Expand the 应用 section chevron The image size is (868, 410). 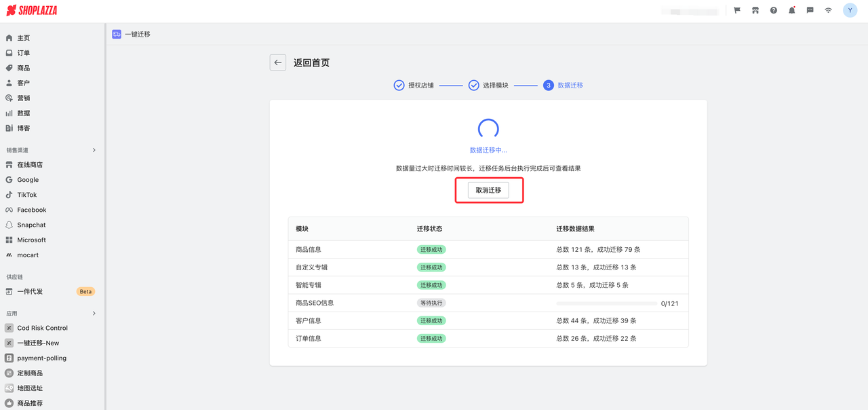(x=94, y=314)
